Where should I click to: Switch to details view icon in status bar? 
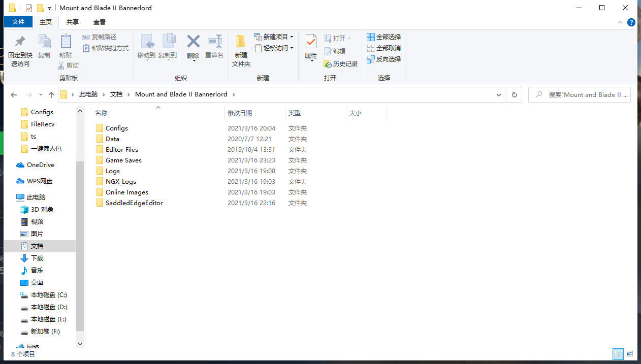coord(618,354)
